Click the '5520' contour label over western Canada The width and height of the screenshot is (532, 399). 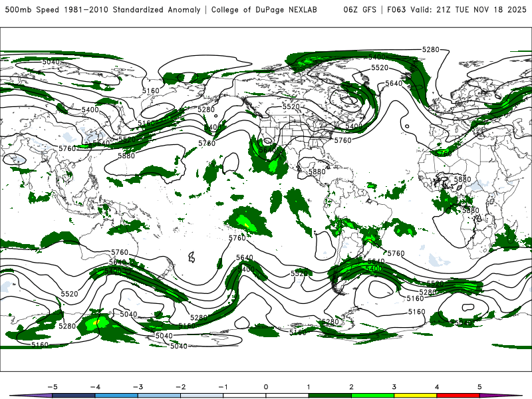[291, 106]
